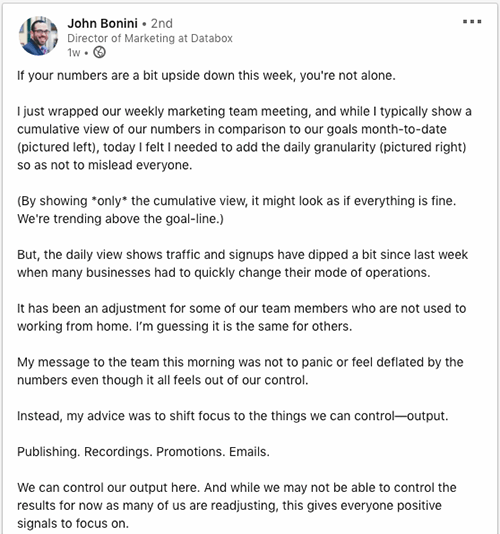Click the paragraph about traffic and signups dipping
The width and height of the screenshot is (500, 534).
(x=243, y=264)
